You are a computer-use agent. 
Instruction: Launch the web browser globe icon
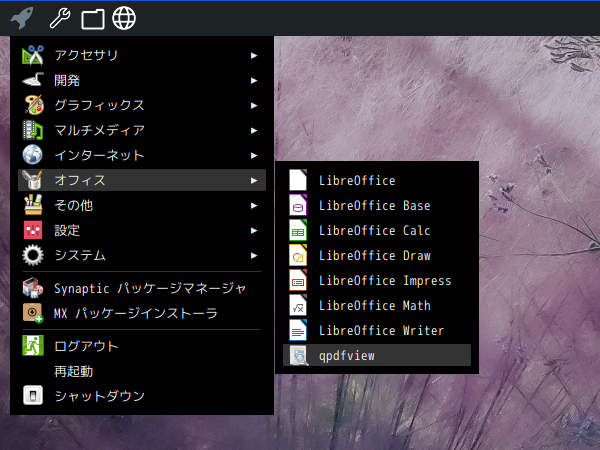(x=124, y=18)
